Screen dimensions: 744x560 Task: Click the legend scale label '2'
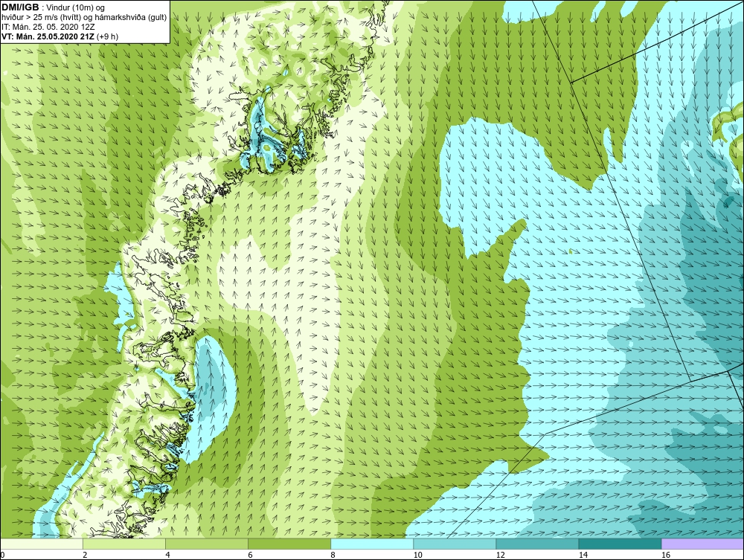85,555
